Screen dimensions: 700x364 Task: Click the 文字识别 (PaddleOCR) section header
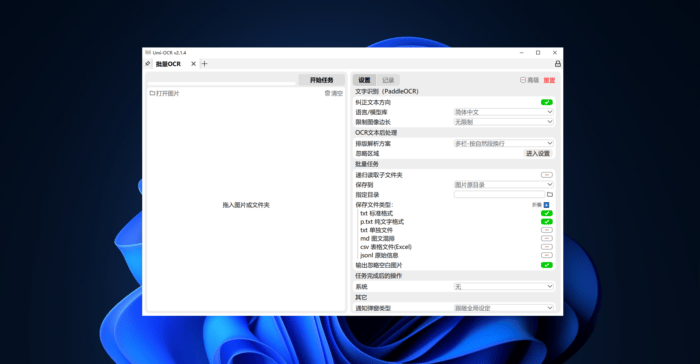387,92
